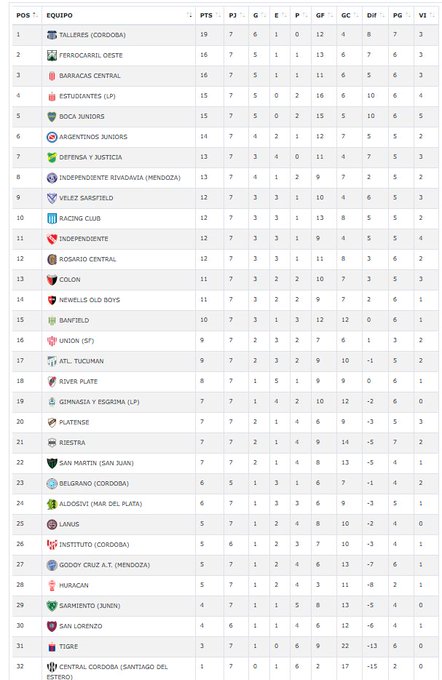442x680 pixels.
Task: Sort table by POS column header
Action: pos(27,15)
